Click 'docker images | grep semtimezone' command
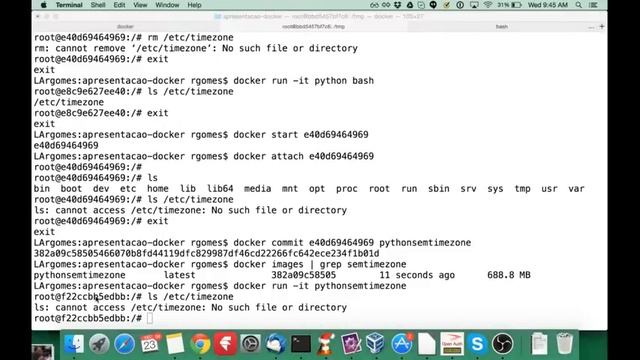The height and width of the screenshot is (360, 640). 320,264
